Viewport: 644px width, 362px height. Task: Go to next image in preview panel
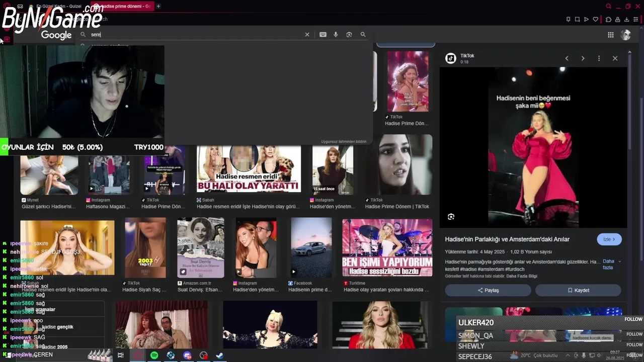tap(583, 58)
